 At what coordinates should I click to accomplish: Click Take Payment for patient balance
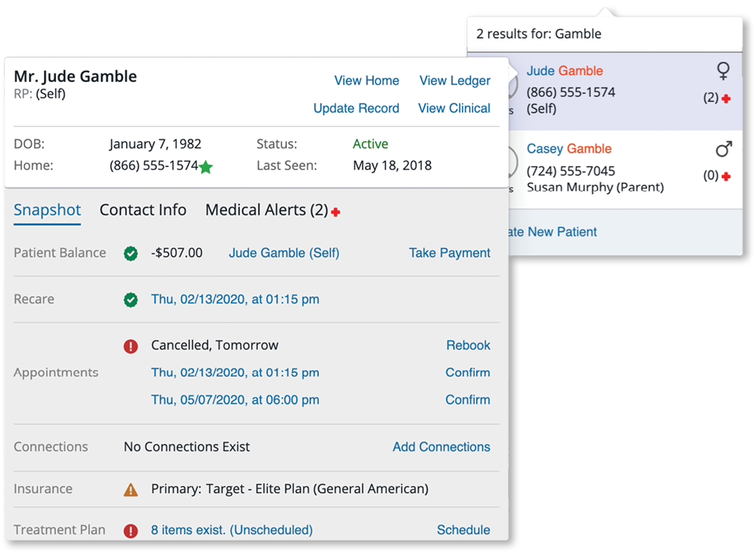tap(449, 253)
